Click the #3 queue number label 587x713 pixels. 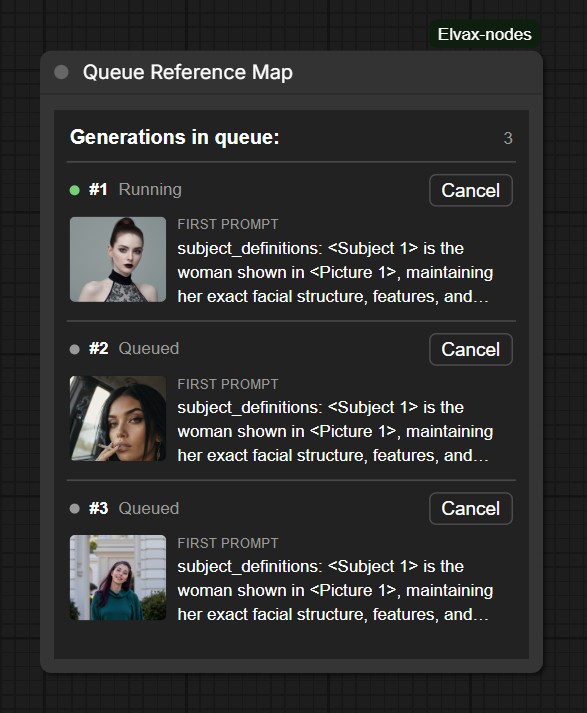(x=98, y=508)
